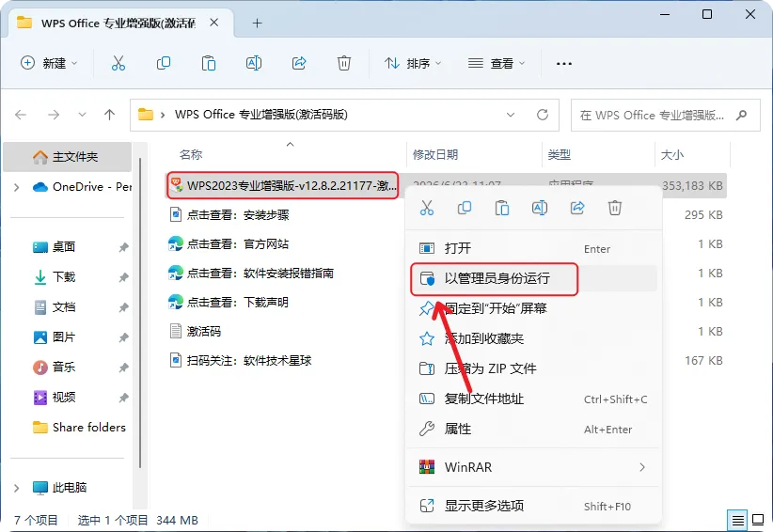Select the 激活码 text file
The width and height of the screenshot is (773, 532).
tap(196, 331)
